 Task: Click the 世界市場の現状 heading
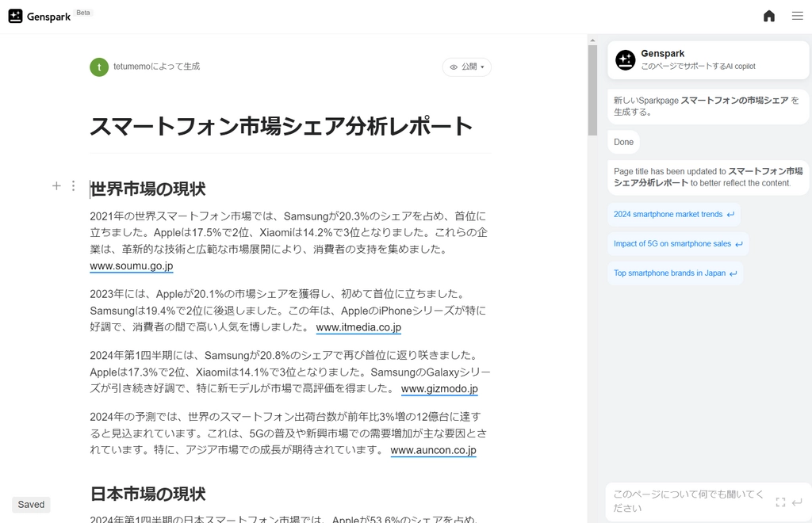tap(147, 189)
